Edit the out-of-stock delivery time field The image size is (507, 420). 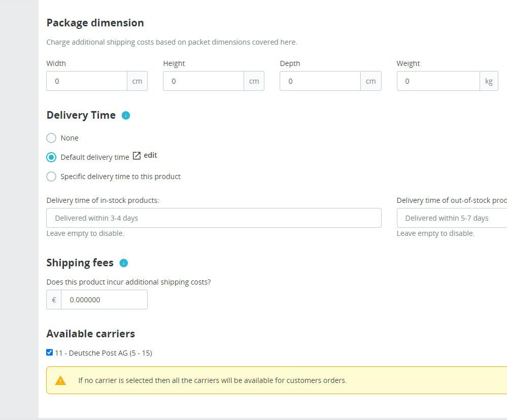coord(452,218)
